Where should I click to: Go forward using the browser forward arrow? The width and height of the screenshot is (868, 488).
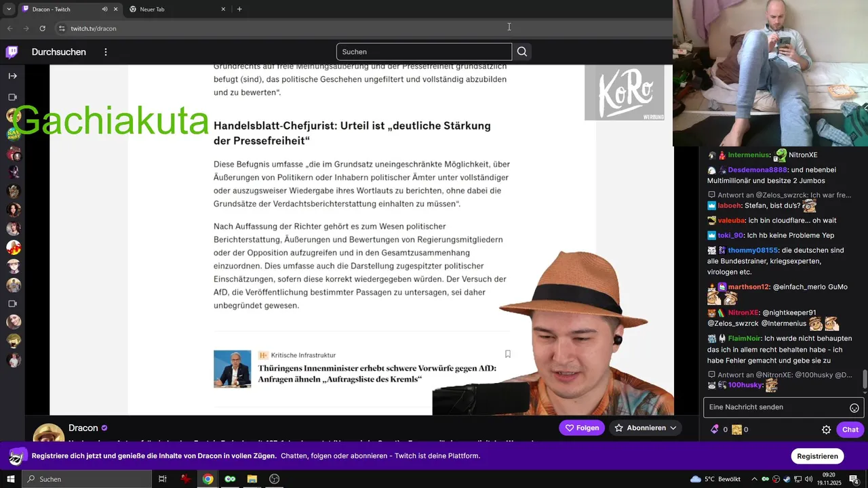(x=26, y=28)
